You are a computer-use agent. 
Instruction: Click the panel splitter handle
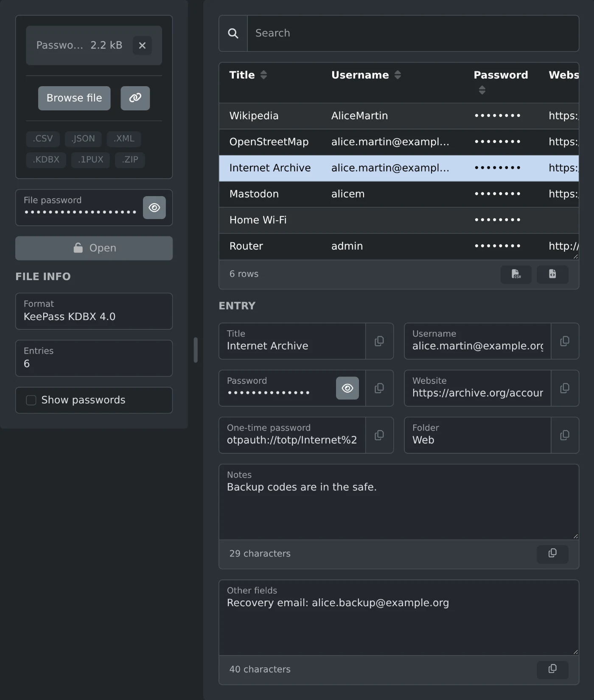196,350
